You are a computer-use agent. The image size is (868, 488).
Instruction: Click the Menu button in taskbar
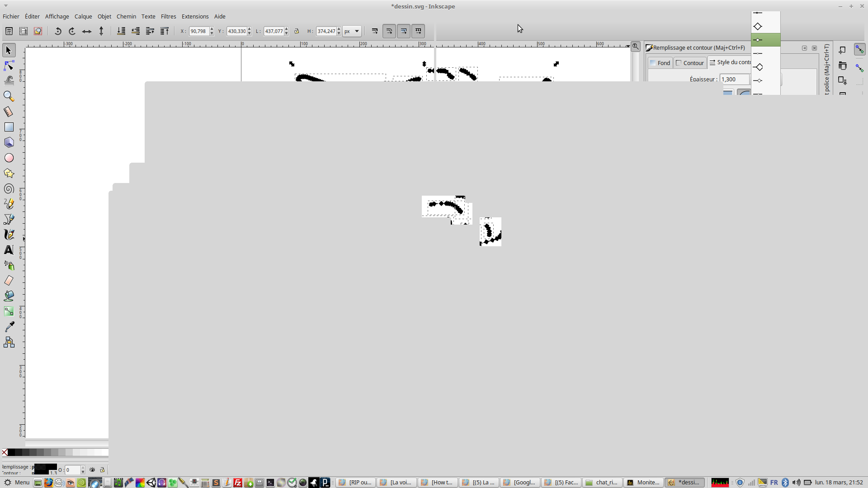(17, 483)
